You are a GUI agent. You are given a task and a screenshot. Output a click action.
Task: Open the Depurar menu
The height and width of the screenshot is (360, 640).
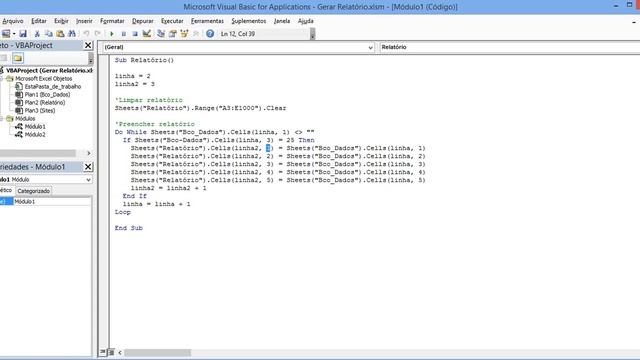pos(142,21)
